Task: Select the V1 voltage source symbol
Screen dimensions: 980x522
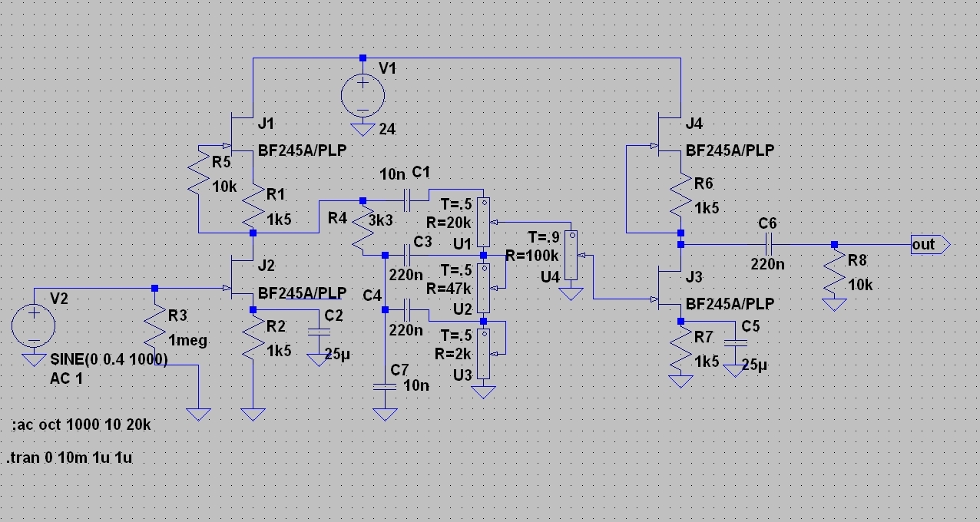Action: (x=363, y=95)
